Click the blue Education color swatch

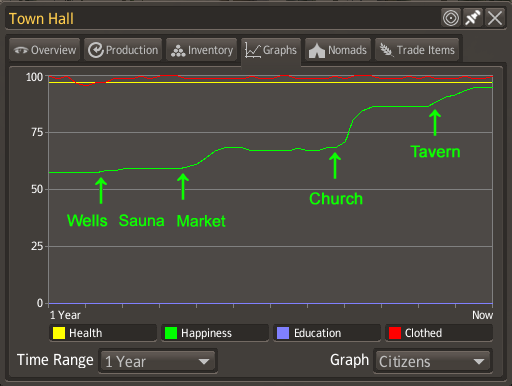(283, 333)
